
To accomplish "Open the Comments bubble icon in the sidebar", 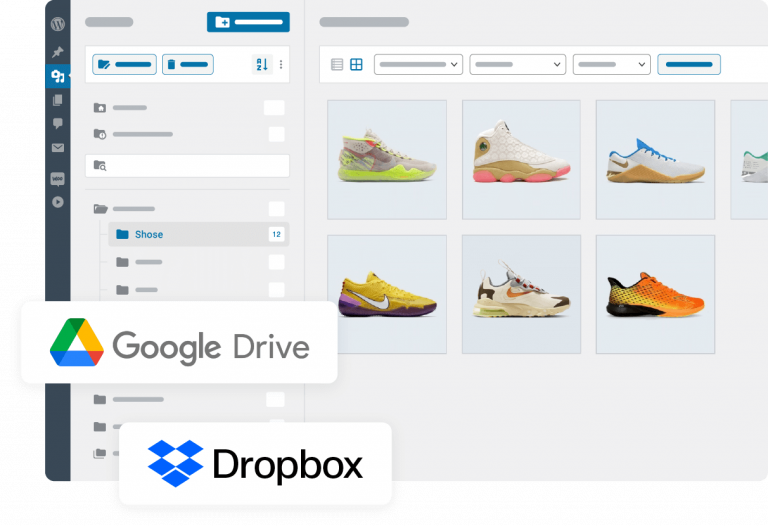I will pos(58,123).
